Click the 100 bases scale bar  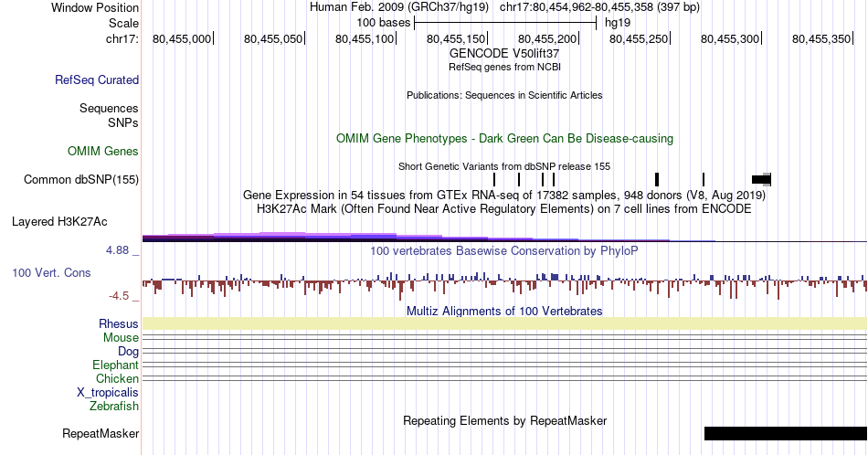[505, 23]
